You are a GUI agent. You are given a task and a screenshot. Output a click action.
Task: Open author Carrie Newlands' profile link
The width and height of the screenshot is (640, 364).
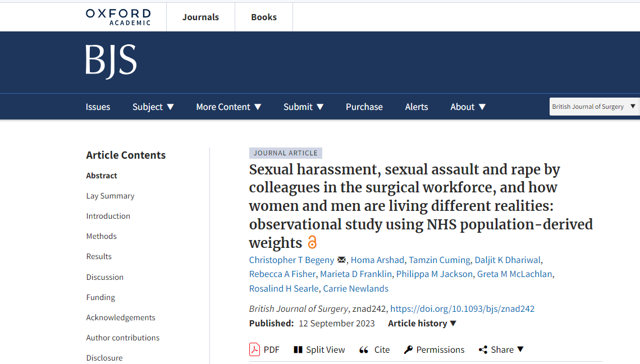pyautogui.click(x=356, y=288)
